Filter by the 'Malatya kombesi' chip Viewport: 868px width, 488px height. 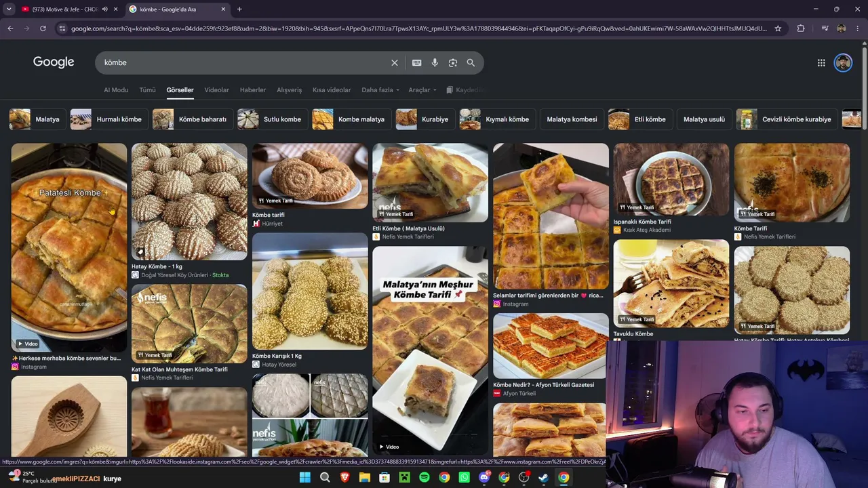[x=572, y=119]
